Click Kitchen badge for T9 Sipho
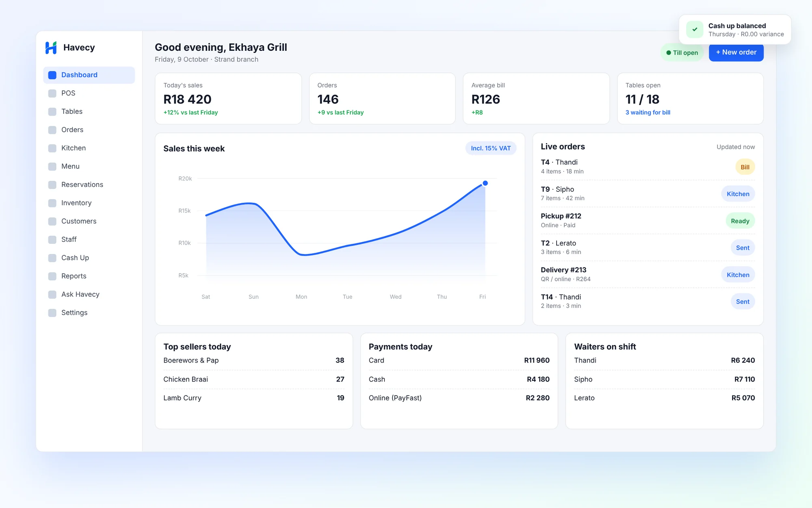Screen dimensions: 812x508 coord(738,194)
